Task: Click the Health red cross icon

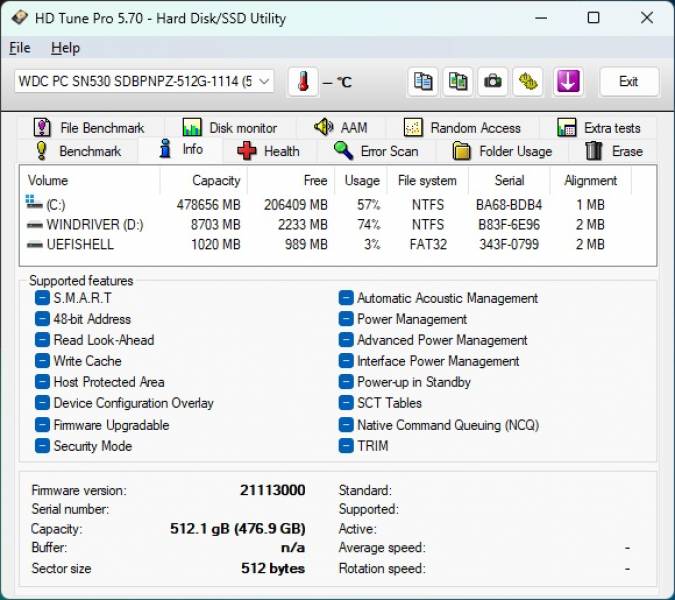Action: pyautogui.click(x=247, y=151)
